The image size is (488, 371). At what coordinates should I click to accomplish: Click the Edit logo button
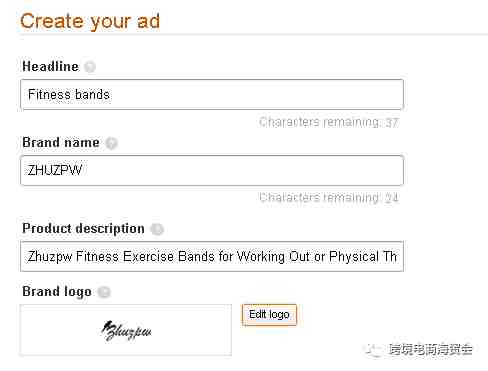(x=269, y=314)
